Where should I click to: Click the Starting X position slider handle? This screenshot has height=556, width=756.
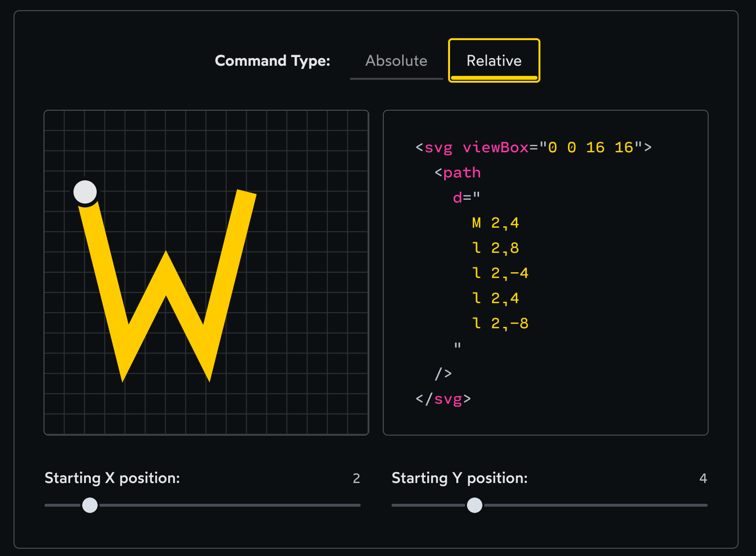(x=90, y=505)
